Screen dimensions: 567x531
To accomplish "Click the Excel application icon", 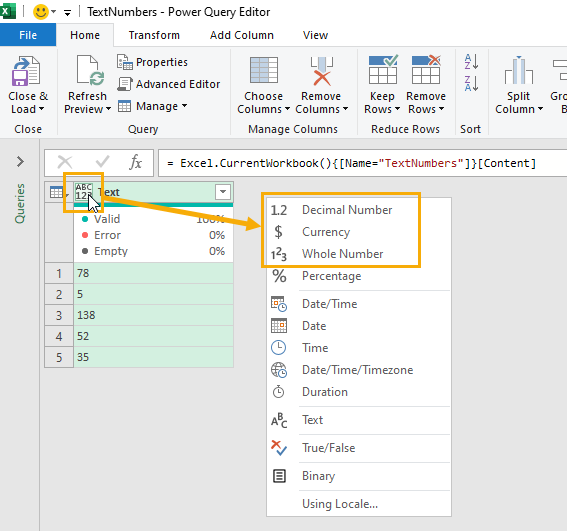I will coord(8,12).
